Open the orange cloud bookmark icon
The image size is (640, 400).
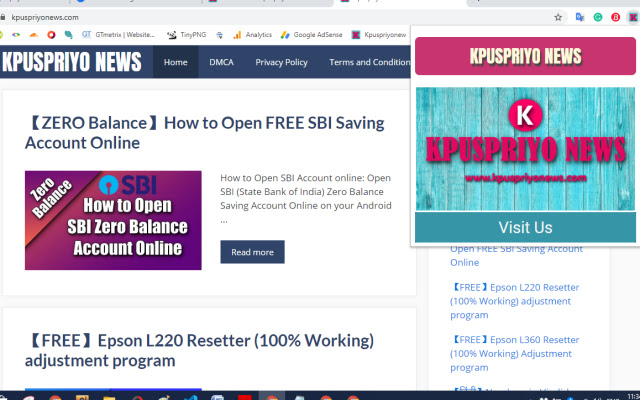33,35
